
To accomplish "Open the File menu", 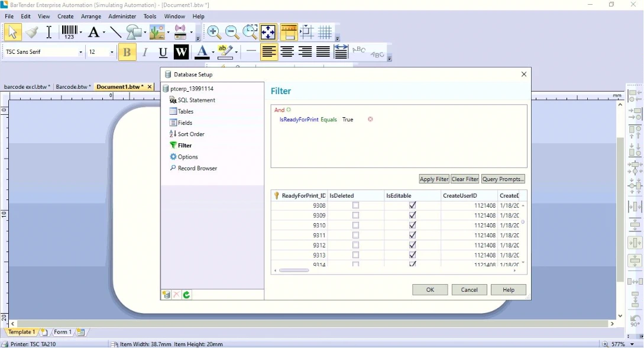I will [x=9, y=17].
